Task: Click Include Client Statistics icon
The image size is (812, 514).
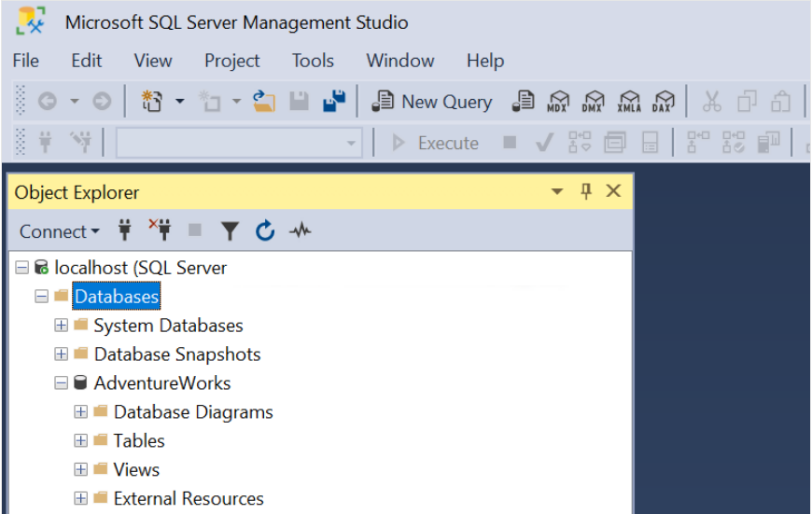Action: 768,142
